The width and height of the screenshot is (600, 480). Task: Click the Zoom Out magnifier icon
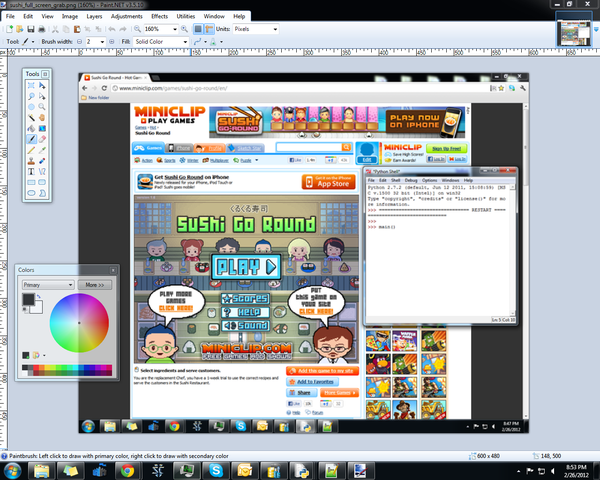tap(137, 29)
